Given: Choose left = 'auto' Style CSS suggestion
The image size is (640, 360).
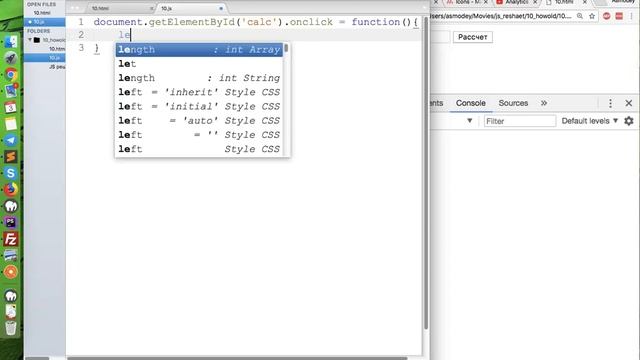Looking at the screenshot, I should (199, 121).
